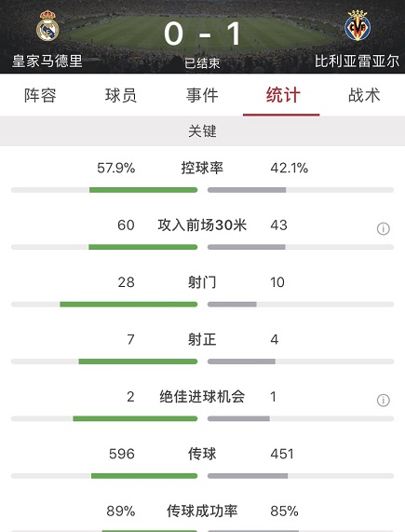Viewport: 405px width, 532px height.
Task: Open info icon for 绝佳进球机会
Action: click(x=384, y=401)
